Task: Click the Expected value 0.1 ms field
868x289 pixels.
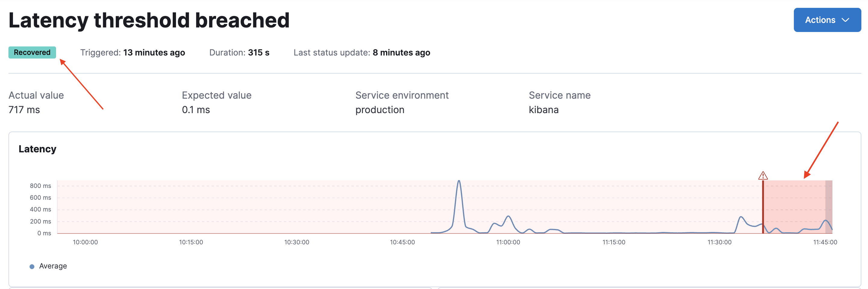Action: 195,109
